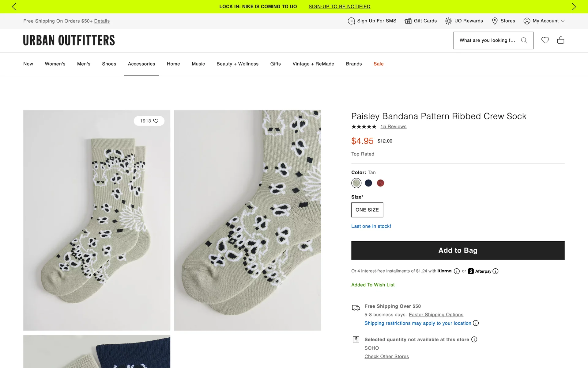Open the Sale menu item
Image resolution: width=588 pixels, height=368 pixels.
379,64
